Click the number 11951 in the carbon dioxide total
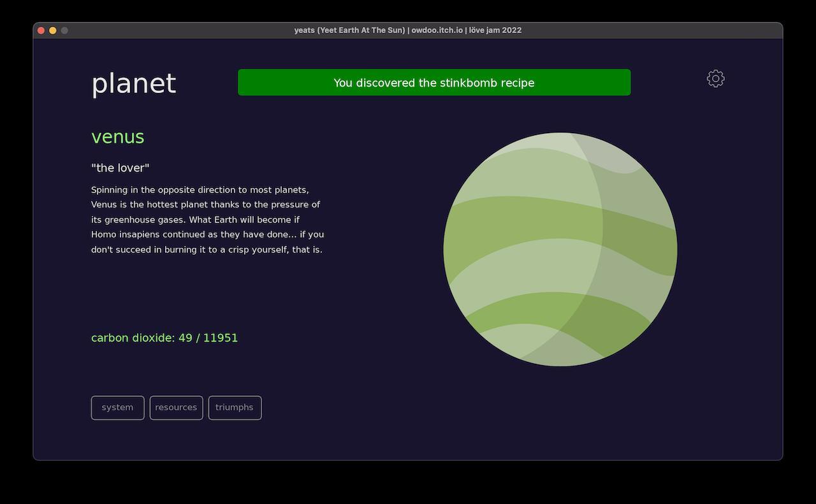816x504 pixels. coord(220,338)
